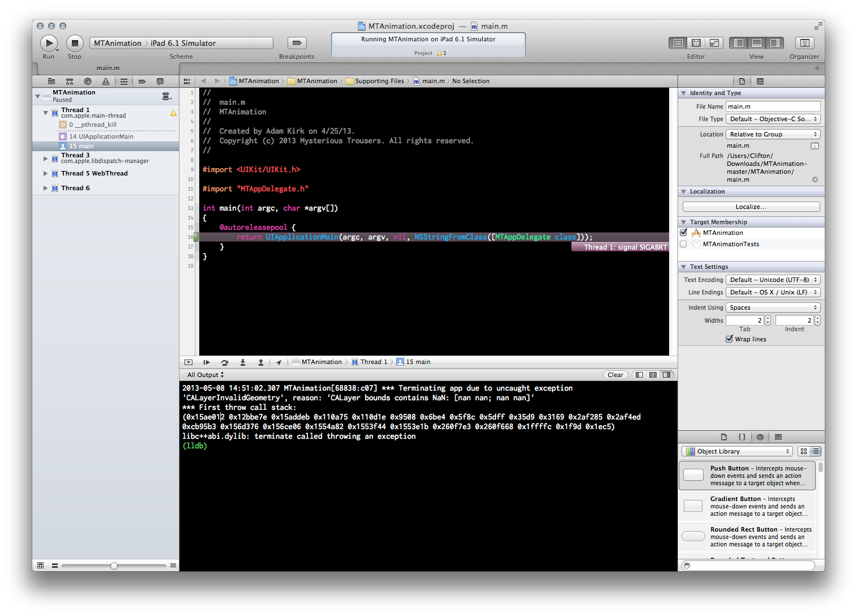Image resolution: width=857 pixels, height=616 pixels.
Task: Adjust the stack frame detail slider
Action: (x=114, y=566)
